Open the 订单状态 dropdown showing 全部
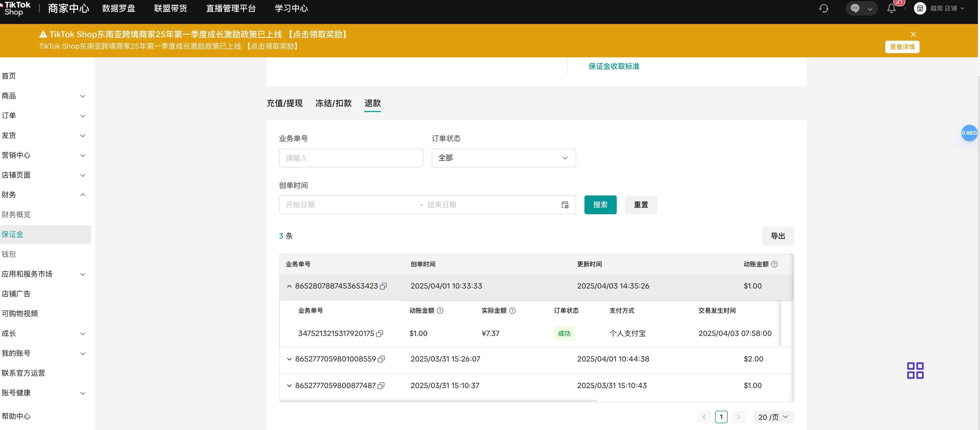The width and height of the screenshot is (980, 430). pyautogui.click(x=503, y=158)
